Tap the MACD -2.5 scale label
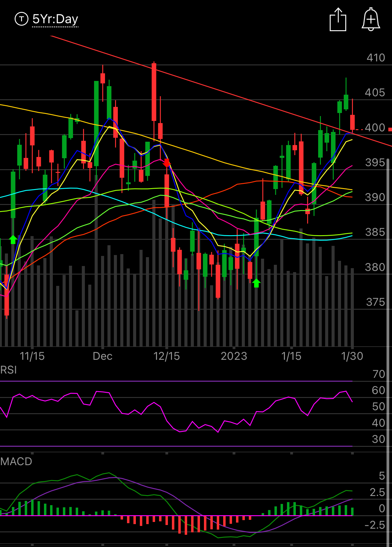 (375, 525)
